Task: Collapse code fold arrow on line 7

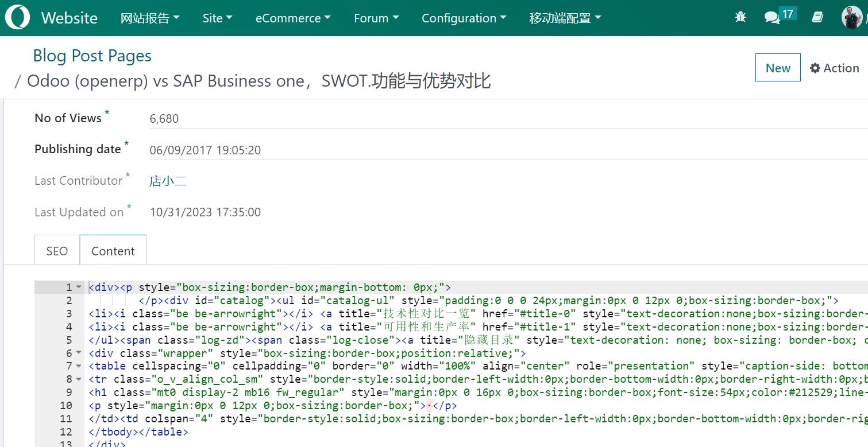Action: (79, 366)
